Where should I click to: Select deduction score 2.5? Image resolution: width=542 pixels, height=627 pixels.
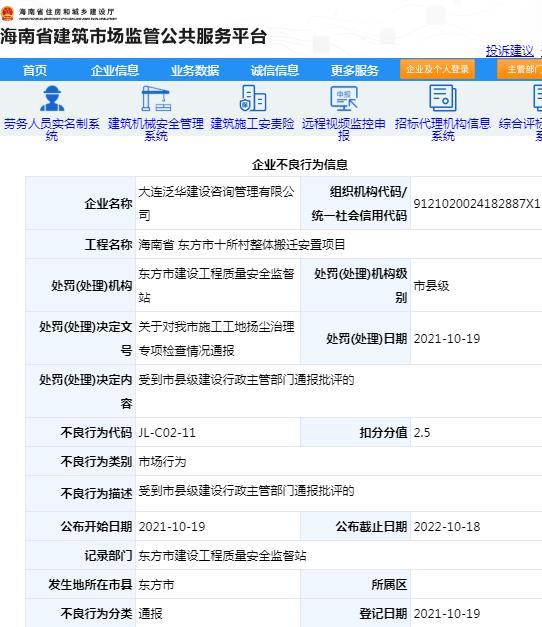422,433
